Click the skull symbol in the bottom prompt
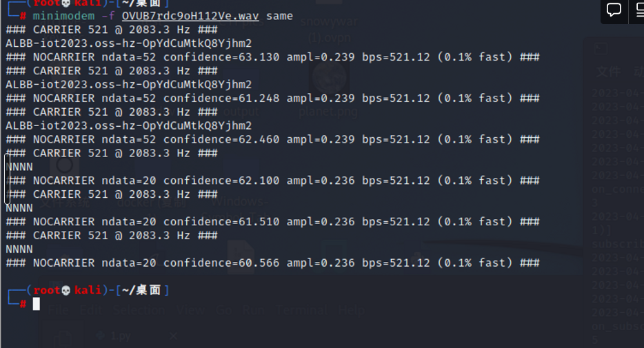Image resolution: width=644 pixels, height=348 pixels. point(66,290)
